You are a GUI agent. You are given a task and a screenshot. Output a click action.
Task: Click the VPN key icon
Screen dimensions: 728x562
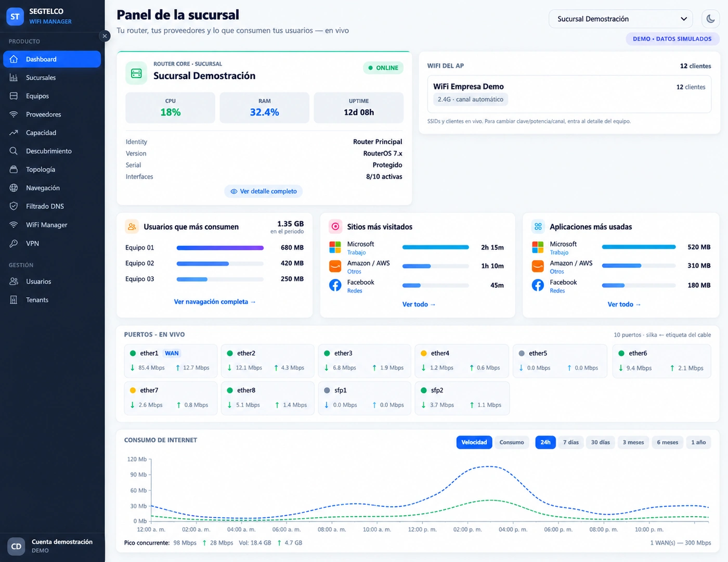(14, 243)
